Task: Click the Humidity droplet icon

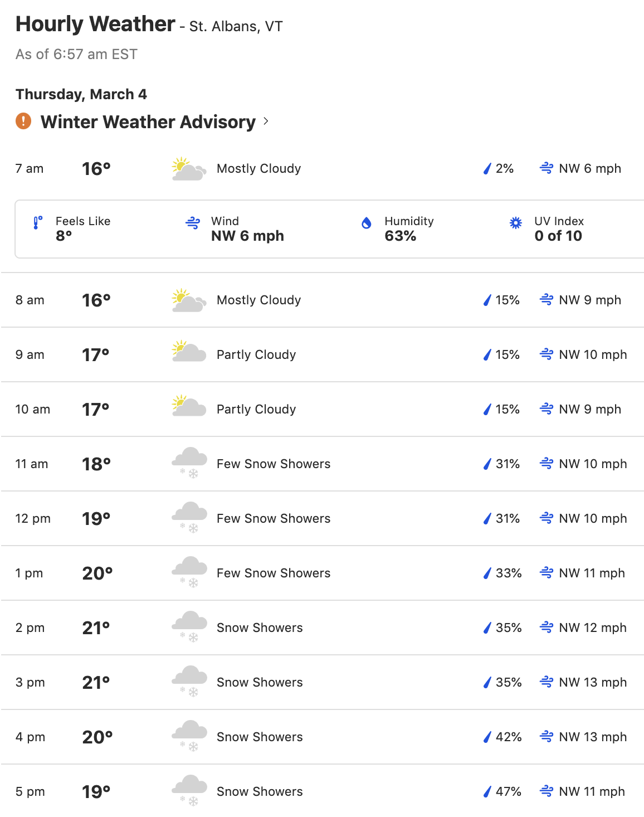Action: coord(367,223)
